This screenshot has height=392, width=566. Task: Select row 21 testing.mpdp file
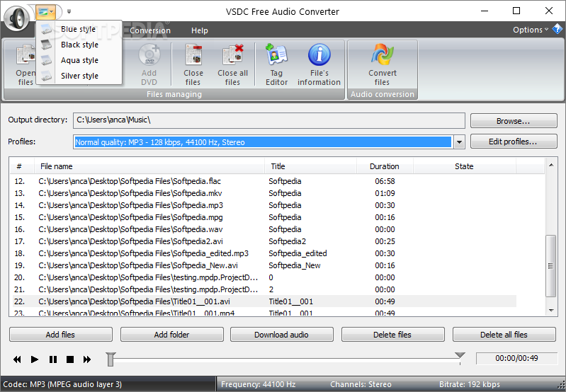265,289
